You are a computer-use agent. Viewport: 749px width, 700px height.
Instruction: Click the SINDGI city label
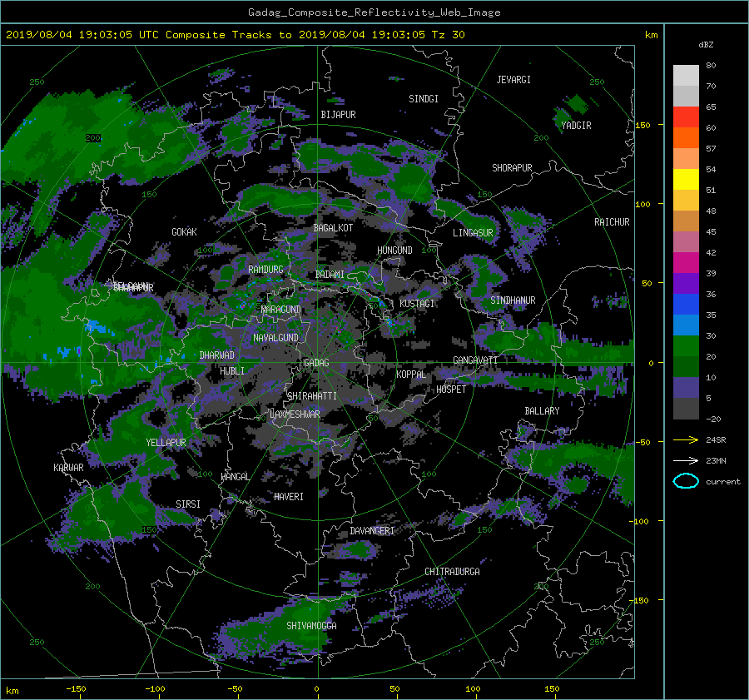tap(424, 99)
